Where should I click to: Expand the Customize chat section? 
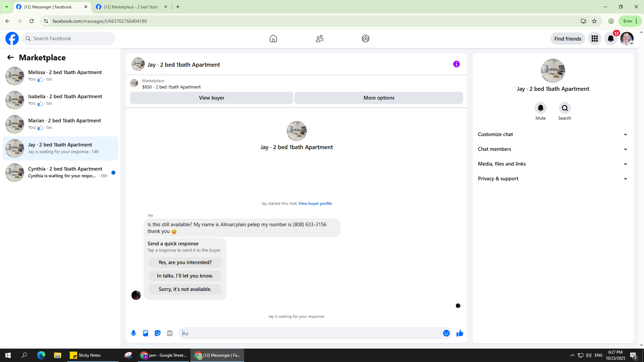(x=552, y=134)
